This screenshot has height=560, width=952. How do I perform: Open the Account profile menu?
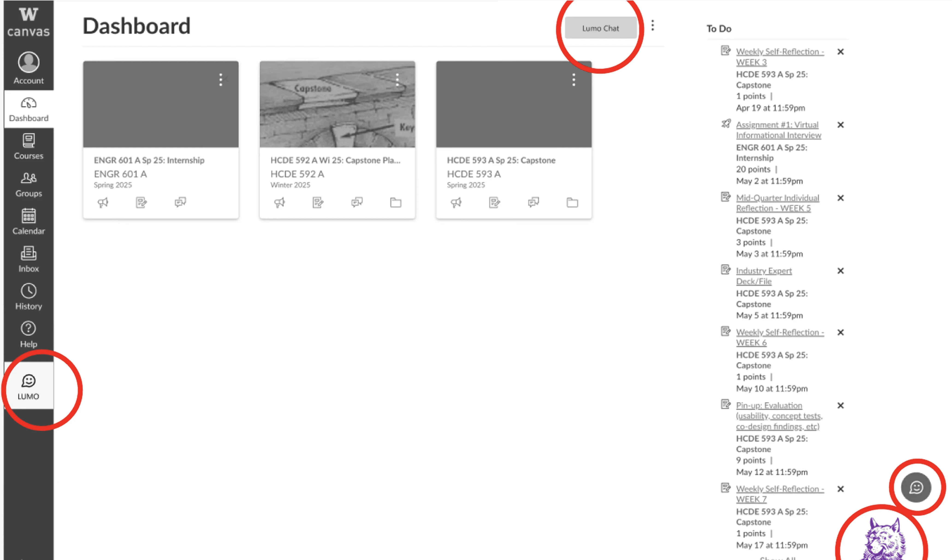tap(28, 68)
